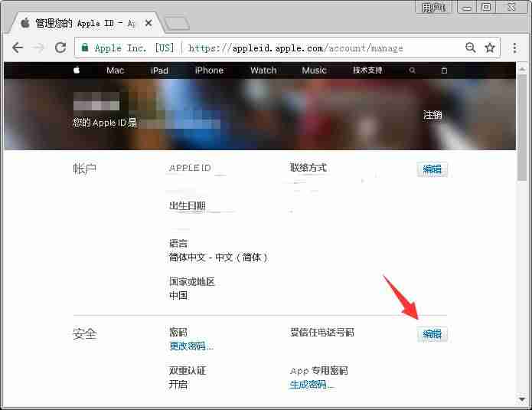Click the browser back arrow
The image size is (532, 410).
18,48
